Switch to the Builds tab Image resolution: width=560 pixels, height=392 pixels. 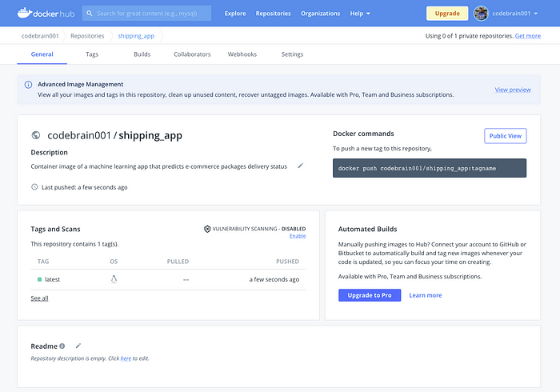142,54
